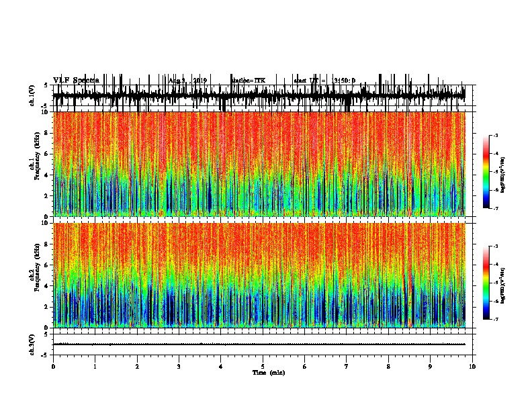
Task: Click the "VLF Spectra" title text
Action: click(76, 81)
